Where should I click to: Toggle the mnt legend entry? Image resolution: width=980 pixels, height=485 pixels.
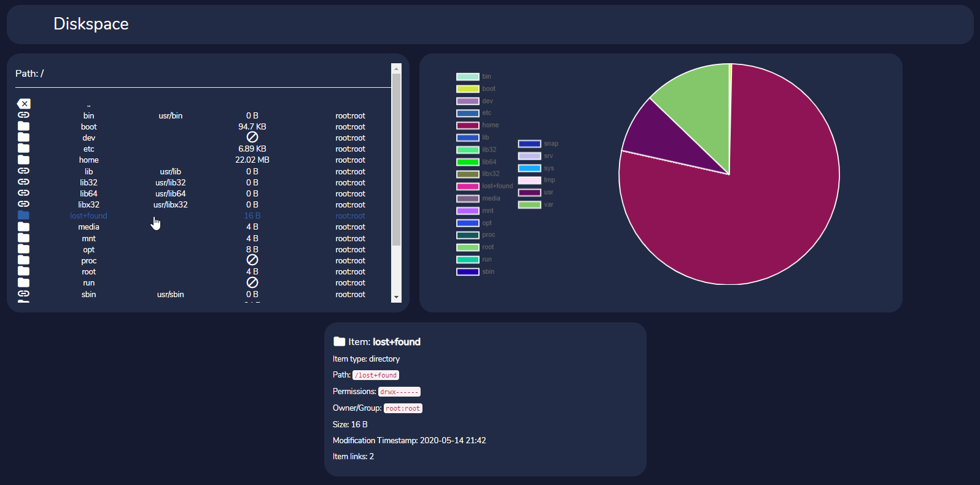[x=475, y=211]
